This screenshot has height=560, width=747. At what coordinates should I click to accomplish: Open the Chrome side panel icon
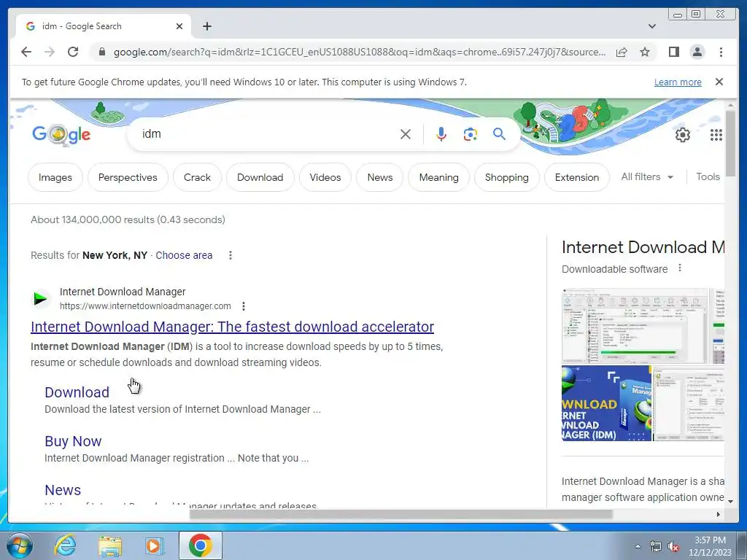(673, 52)
